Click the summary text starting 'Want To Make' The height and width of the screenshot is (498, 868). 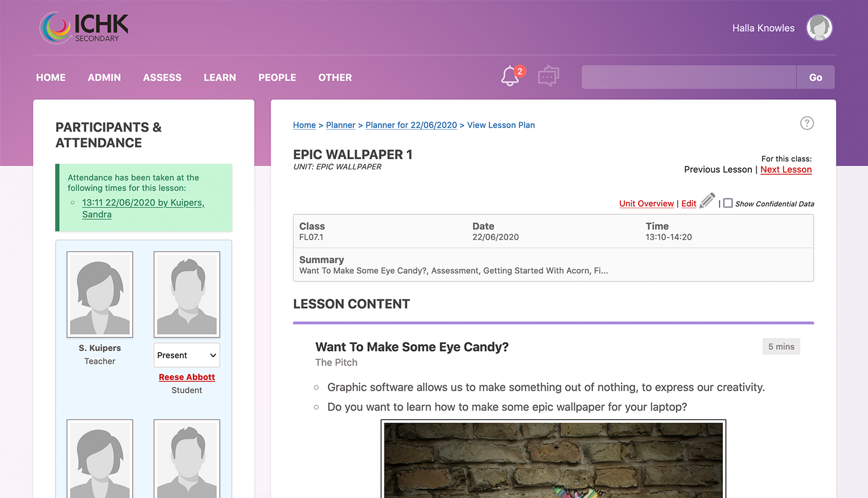click(453, 271)
